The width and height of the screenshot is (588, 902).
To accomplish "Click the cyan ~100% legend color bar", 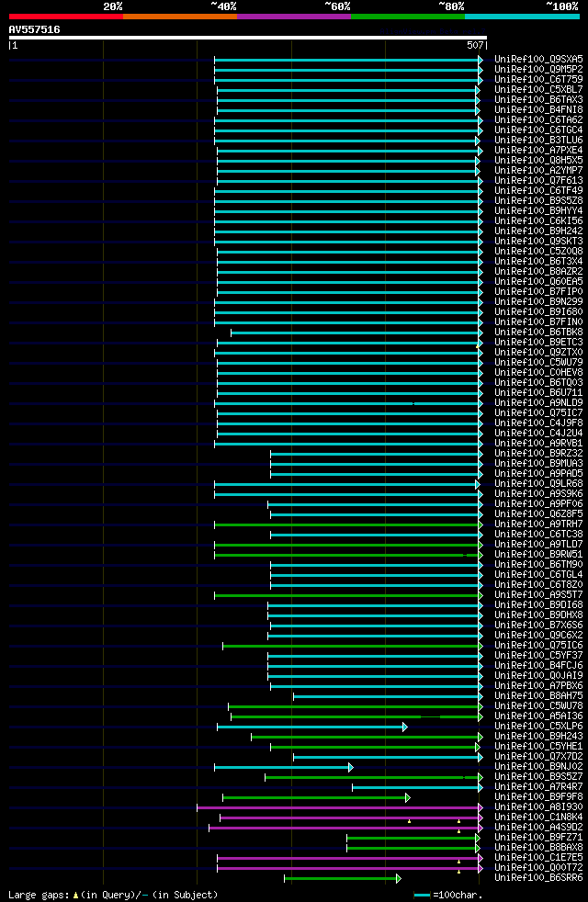I will click(522, 17).
